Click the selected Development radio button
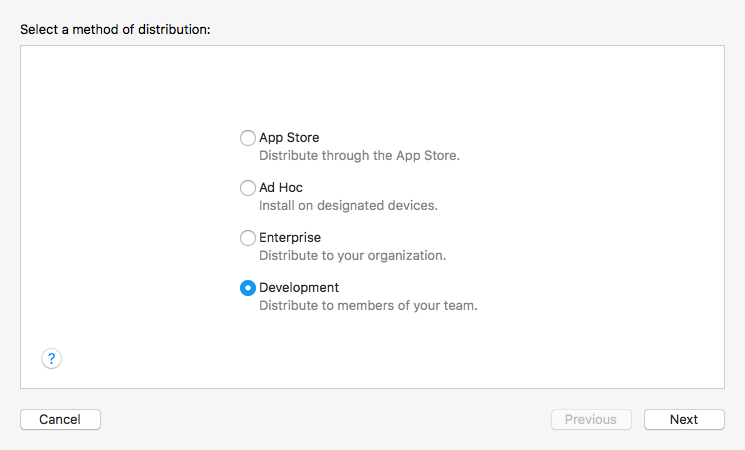Screen dimensions: 745x450 [248, 288]
